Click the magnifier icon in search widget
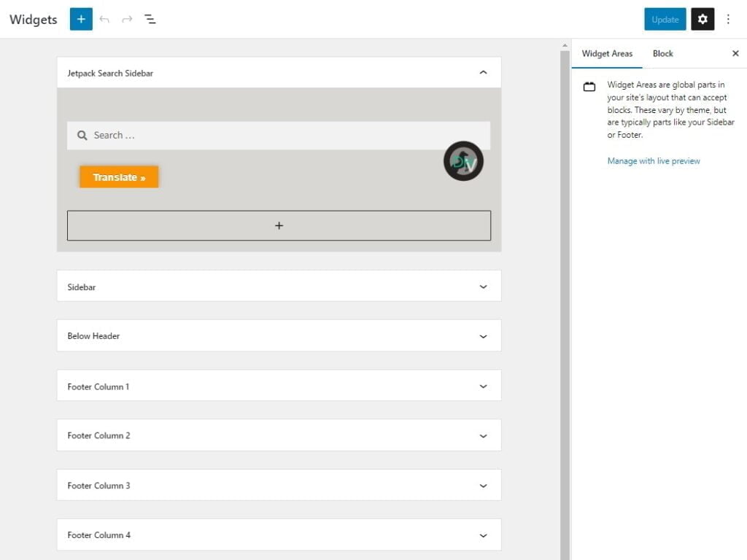Viewport: 747px width, 560px height. (82, 135)
